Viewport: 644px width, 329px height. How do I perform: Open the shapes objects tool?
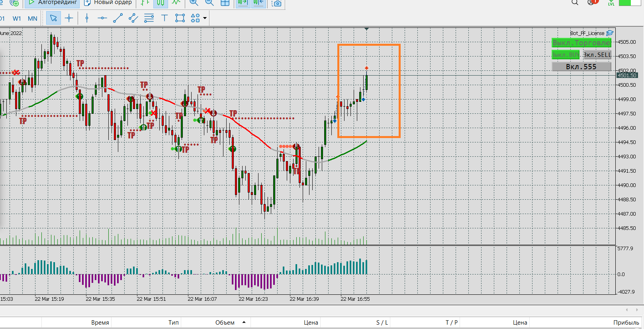point(195,18)
